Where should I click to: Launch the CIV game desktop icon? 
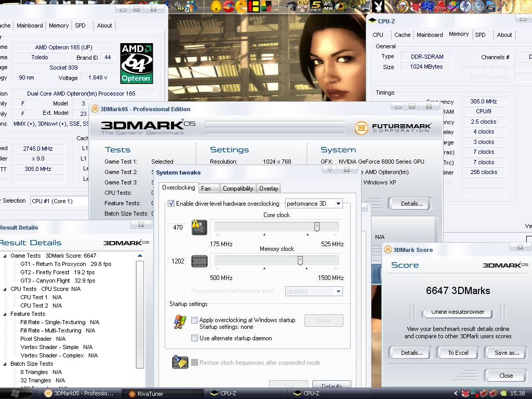(303, 6)
